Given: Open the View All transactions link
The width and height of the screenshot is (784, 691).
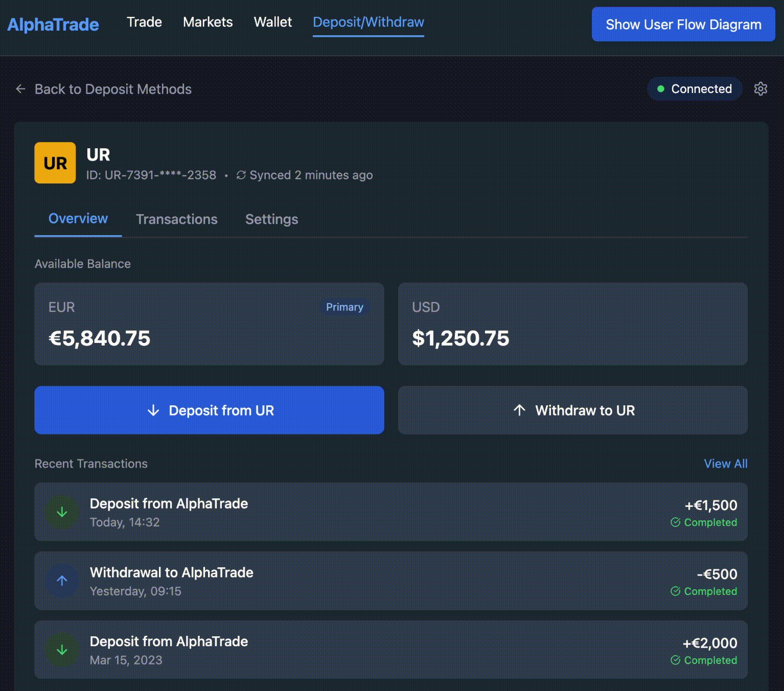Looking at the screenshot, I should point(725,464).
